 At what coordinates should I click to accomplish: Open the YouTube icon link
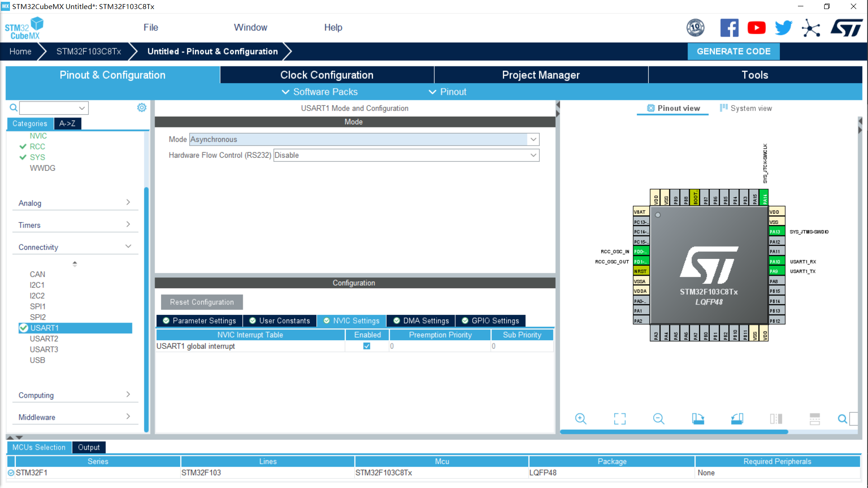[x=756, y=28]
